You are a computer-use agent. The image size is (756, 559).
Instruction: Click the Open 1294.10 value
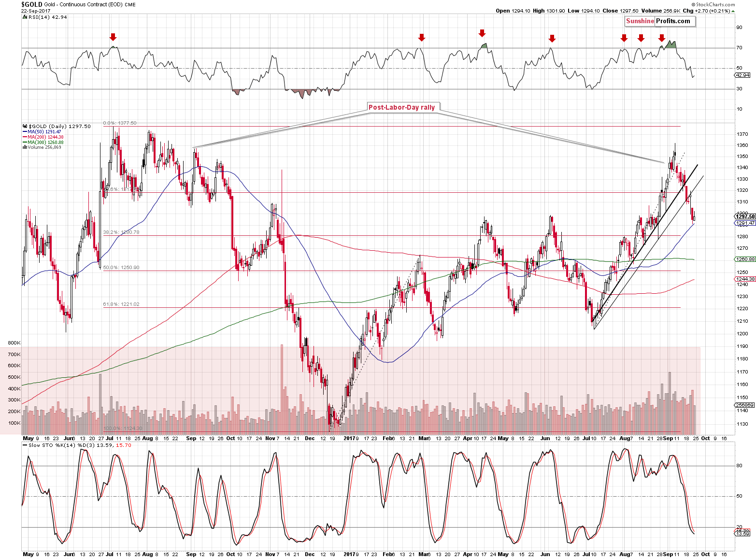(x=513, y=11)
